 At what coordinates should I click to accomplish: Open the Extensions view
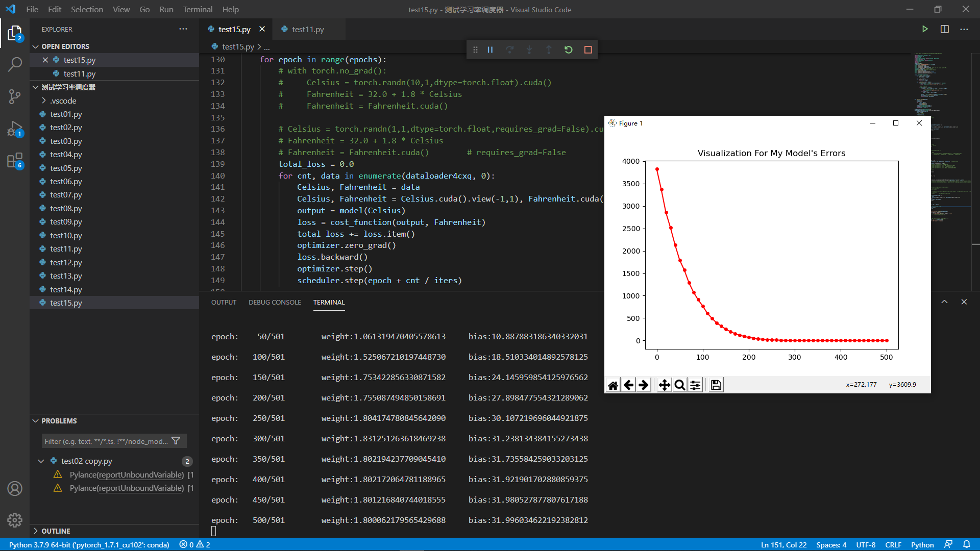15,160
